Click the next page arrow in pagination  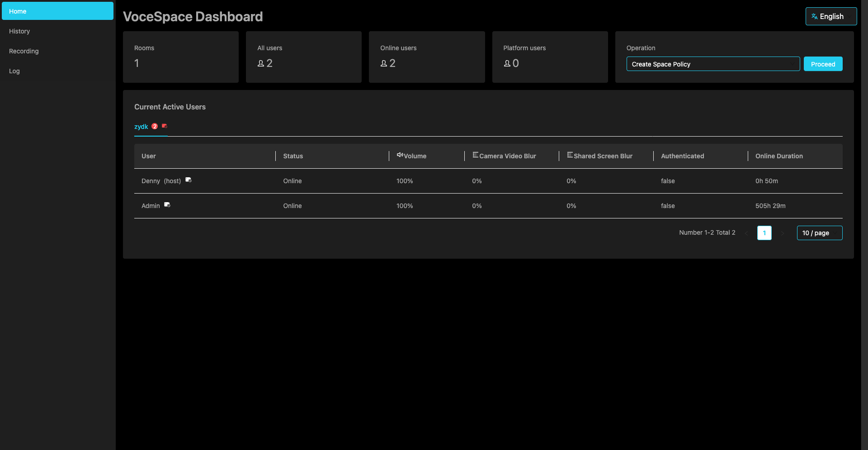pyautogui.click(x=783, y=233)
